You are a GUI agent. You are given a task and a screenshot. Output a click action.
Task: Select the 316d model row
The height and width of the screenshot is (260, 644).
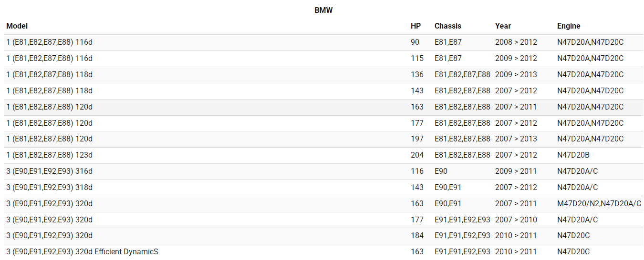(x=50, y=171)
